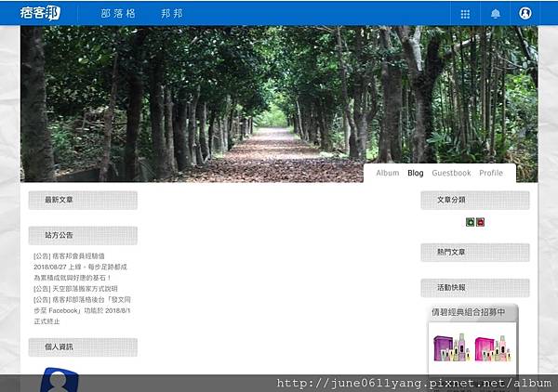Click the 熱門文章 section header

tap(475, 253)
